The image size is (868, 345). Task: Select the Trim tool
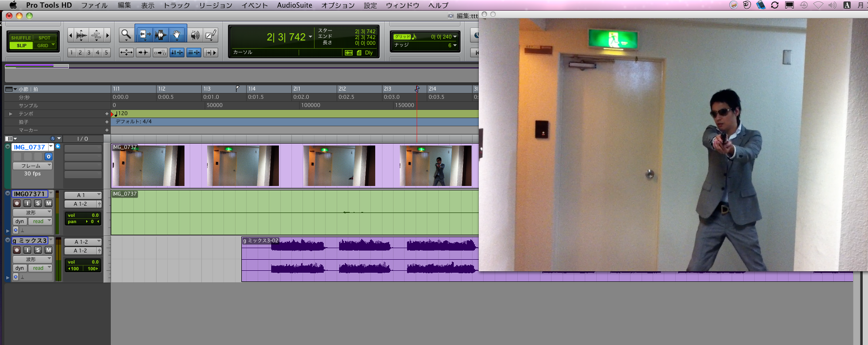tap(144, 35)
